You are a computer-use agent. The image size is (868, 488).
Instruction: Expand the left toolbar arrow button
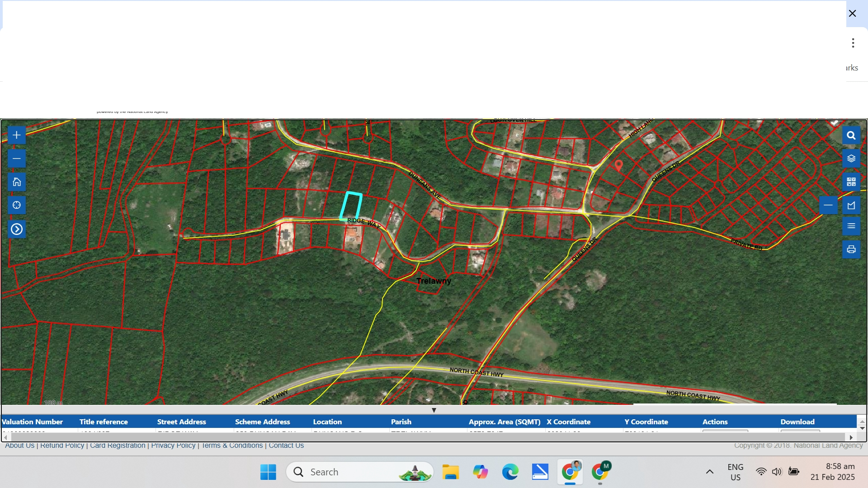coord(17,229)
